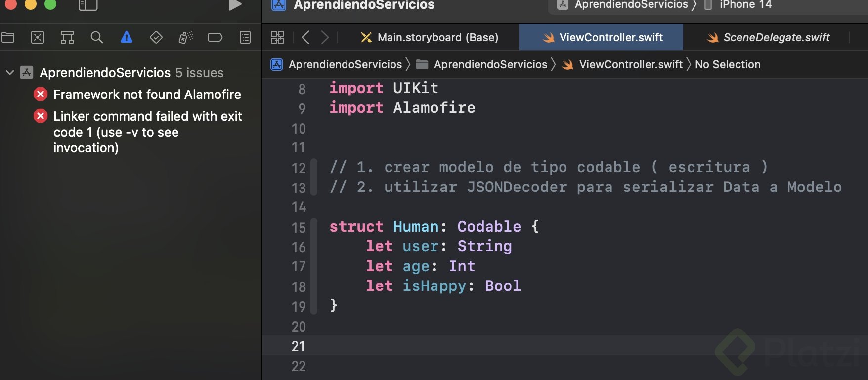The width and height of the screenshot is (868, 380).
Task: Click line number 9 in the gutter
Action: [x=302, y=108]
